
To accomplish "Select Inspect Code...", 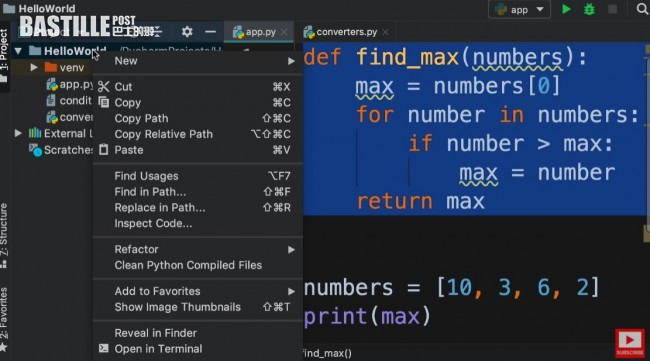I will 198,223.
